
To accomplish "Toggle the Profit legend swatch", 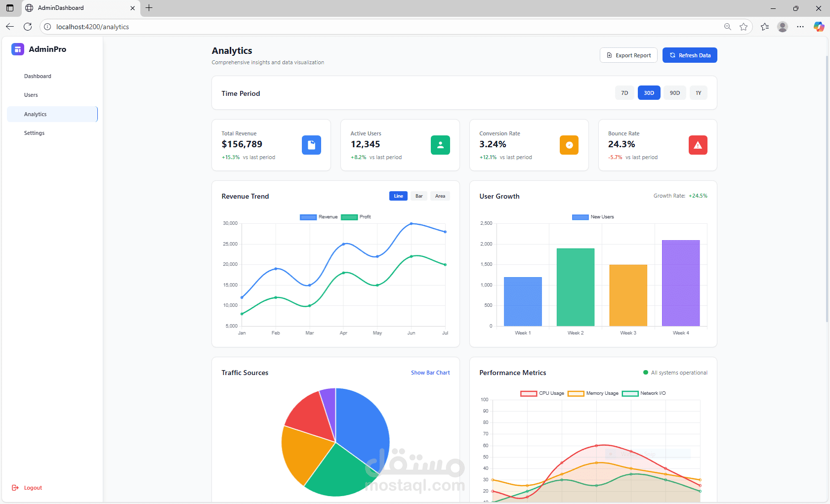I will (349, 217).
